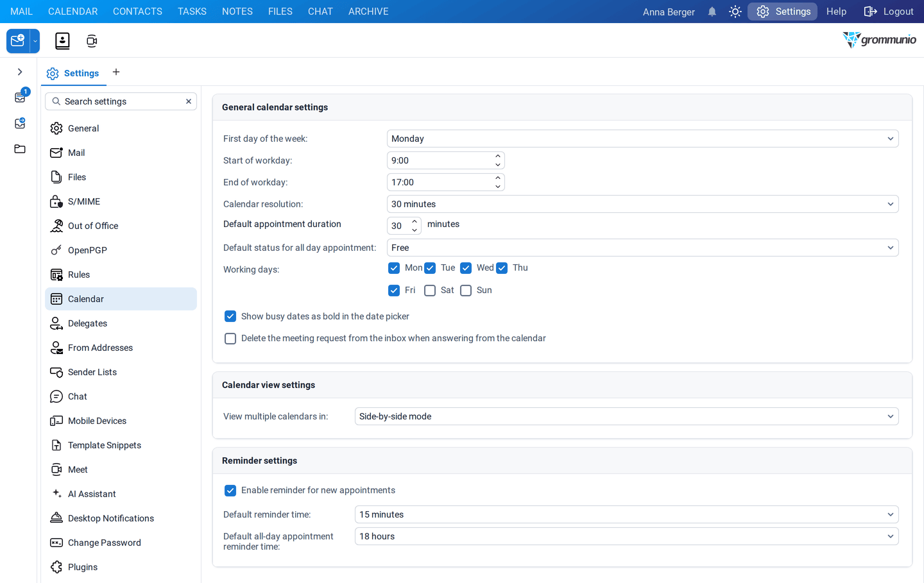
Task: Open Calendar resolution dropdown
Action: (642, 204)
